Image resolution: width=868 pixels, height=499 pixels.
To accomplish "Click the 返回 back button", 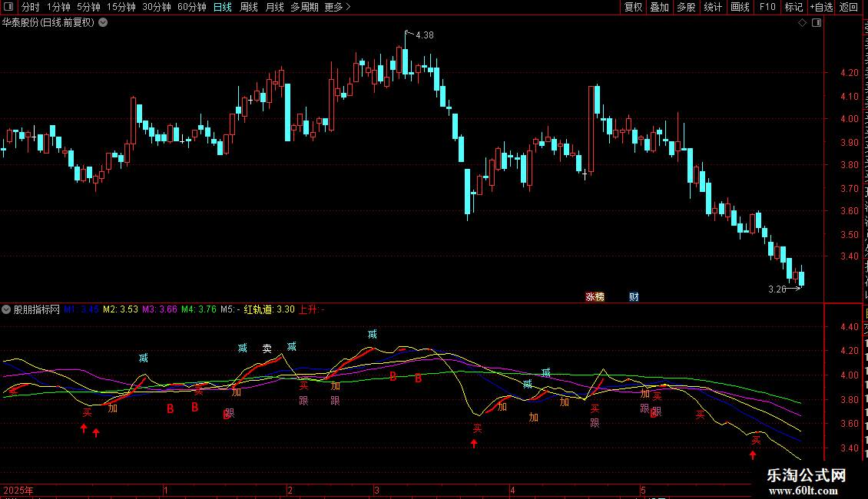I will coord(849,7).
